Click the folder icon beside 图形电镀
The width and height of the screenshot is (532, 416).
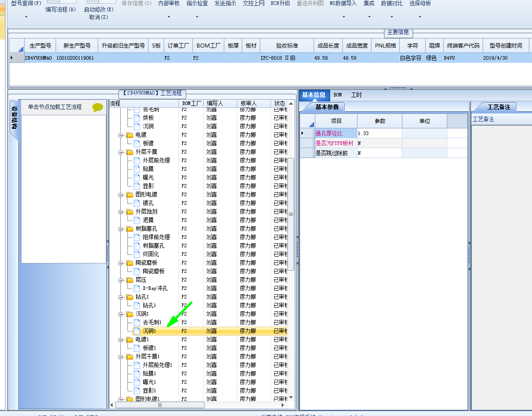[130, 195]
